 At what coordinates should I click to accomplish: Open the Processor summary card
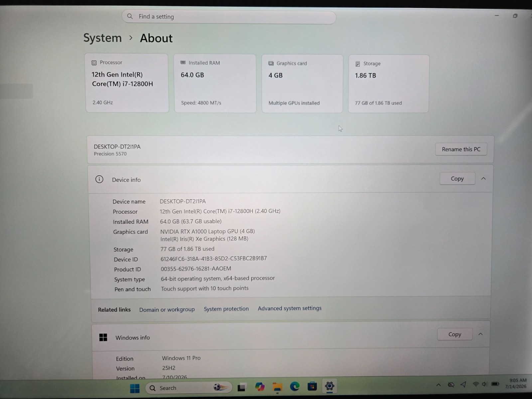(127, 83)
